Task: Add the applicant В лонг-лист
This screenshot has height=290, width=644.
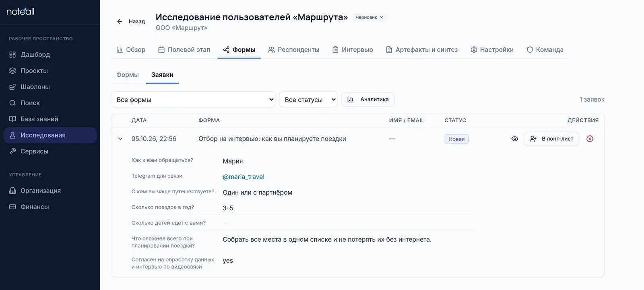Action: (551, 139)
